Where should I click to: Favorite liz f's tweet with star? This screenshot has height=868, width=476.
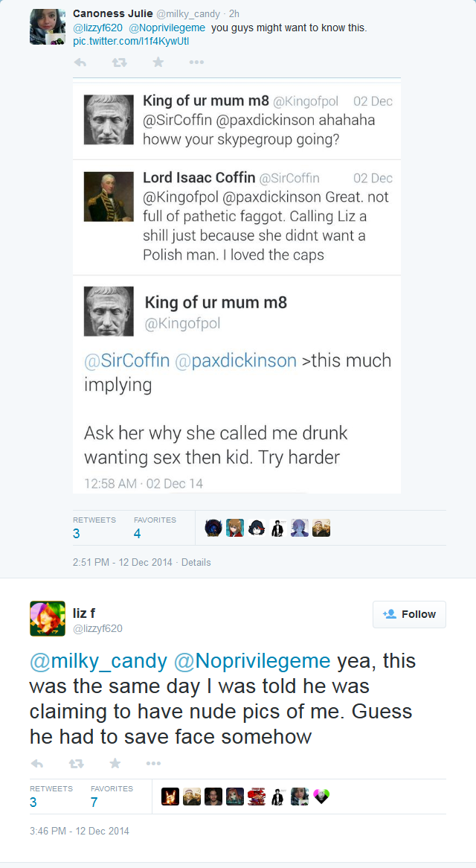pyautogui.click(x=115, y=763)
